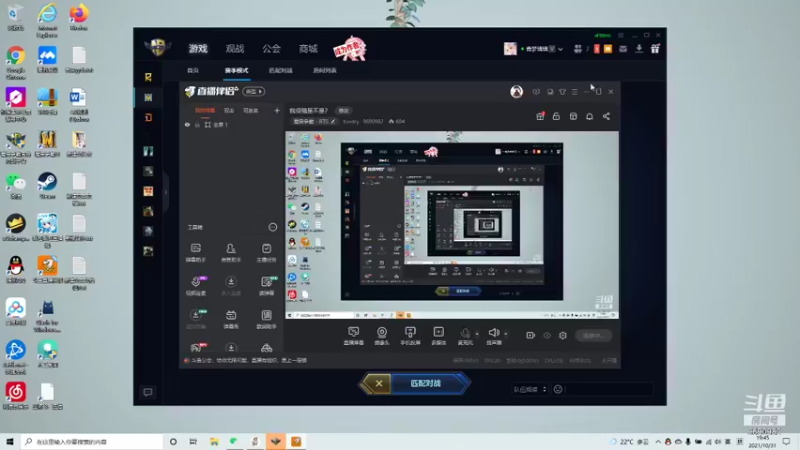Switch to the 公会 tab
The height and width of the screenshot is (450, 800).
click(x=271, y=49)
